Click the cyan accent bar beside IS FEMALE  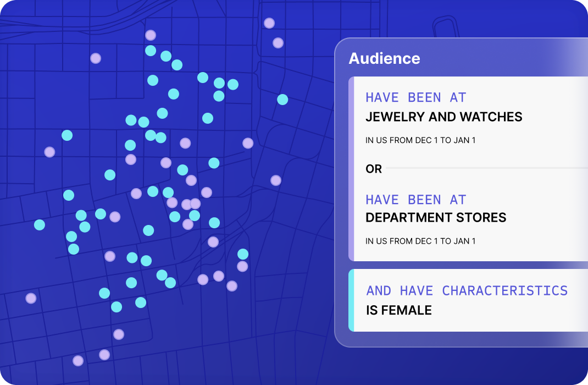click(351, 300)
